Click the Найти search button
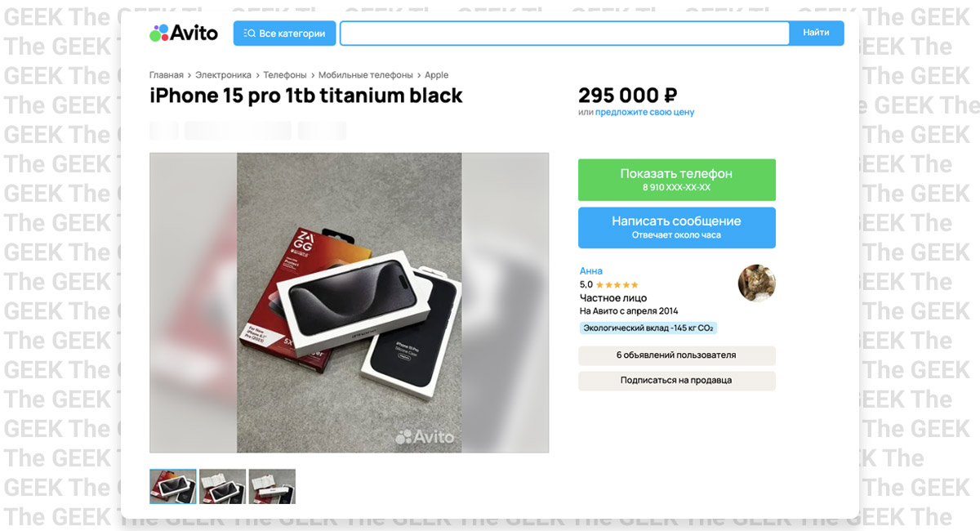The height and width of the screenshot is (531, 980). point(816,33)
